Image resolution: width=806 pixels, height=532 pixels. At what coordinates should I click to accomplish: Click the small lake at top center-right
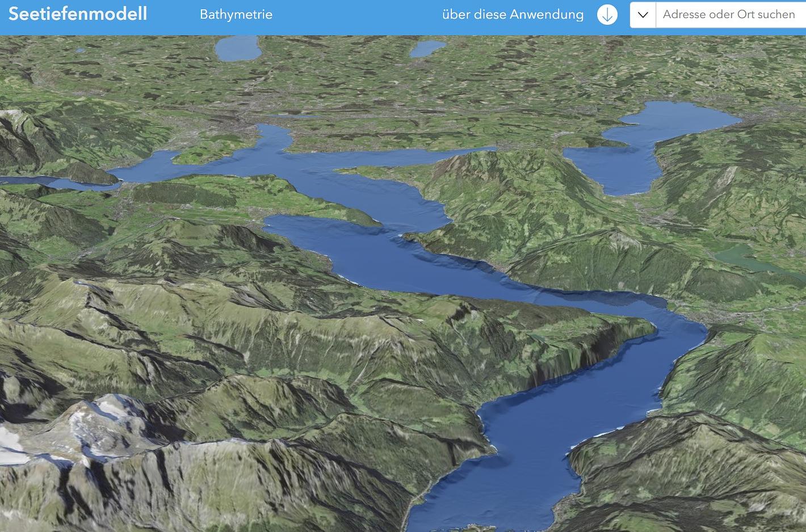pyautogui.click(x=427, y=49)
